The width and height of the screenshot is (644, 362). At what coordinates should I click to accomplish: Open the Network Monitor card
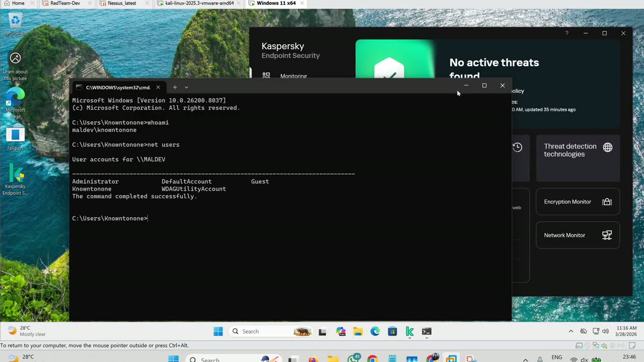click(x=578, y=235)
